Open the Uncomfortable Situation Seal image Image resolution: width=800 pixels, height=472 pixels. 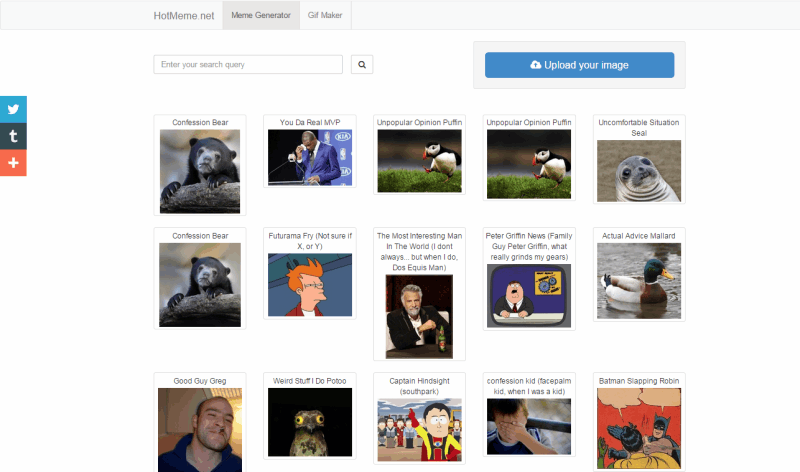tap(639, 171)
